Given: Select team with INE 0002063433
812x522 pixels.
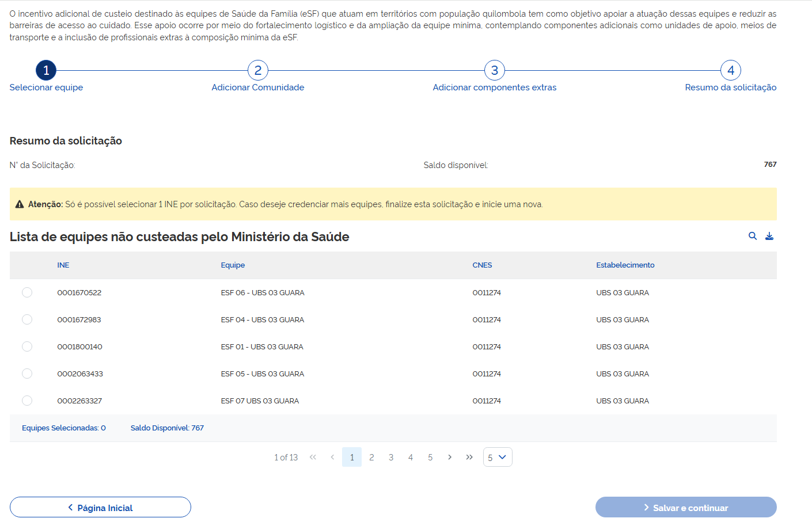Looking at the screenshot, I should pos(27,373).
